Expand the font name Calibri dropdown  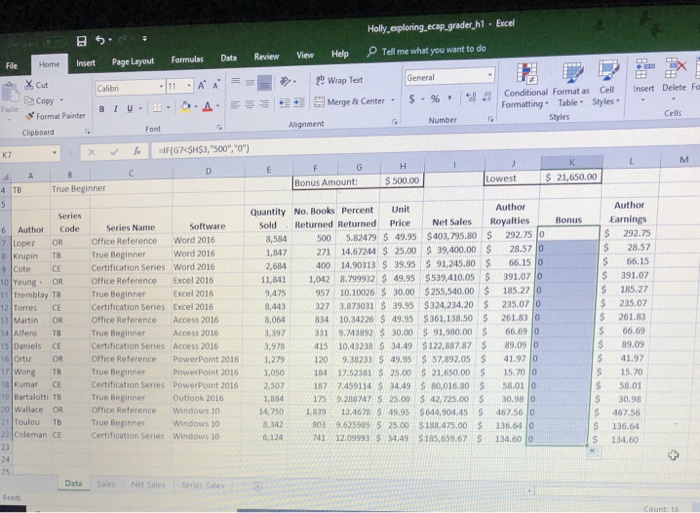pos(161,87)
